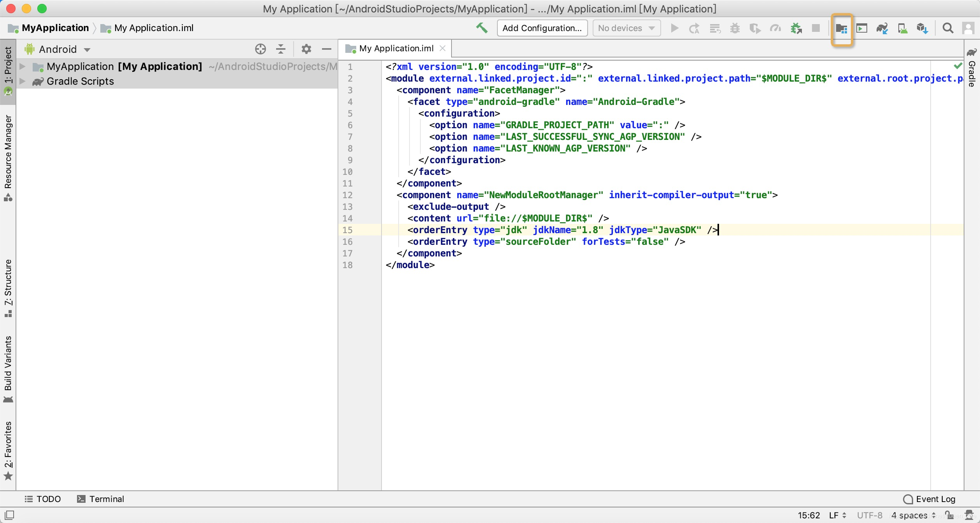The width and height of the screenshot is (980, 523).
Task: Open the UTF-8 encoding selector
Action: 870,515
